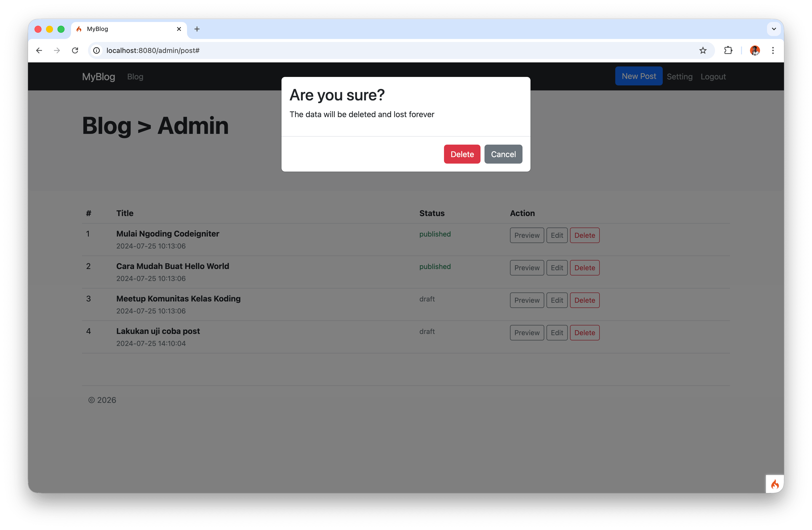
Task: Open the tab search dropdown chevron
Action: coord(774,29)
